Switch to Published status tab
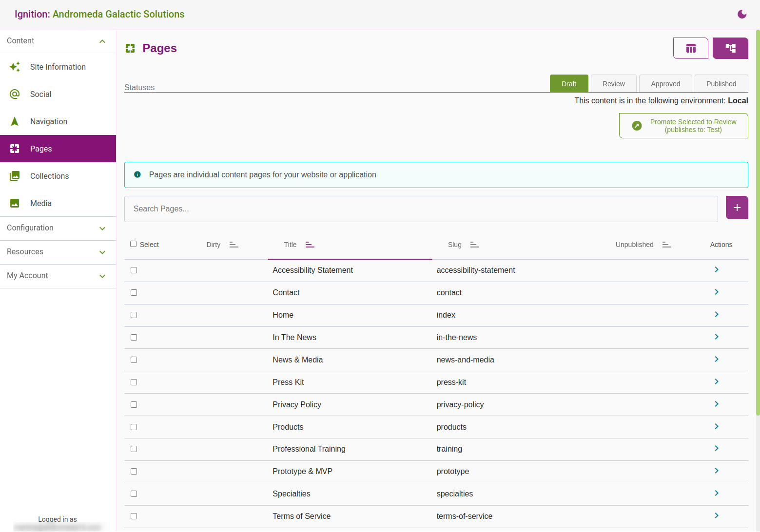The image size is (760, 532). coord(721,83)
